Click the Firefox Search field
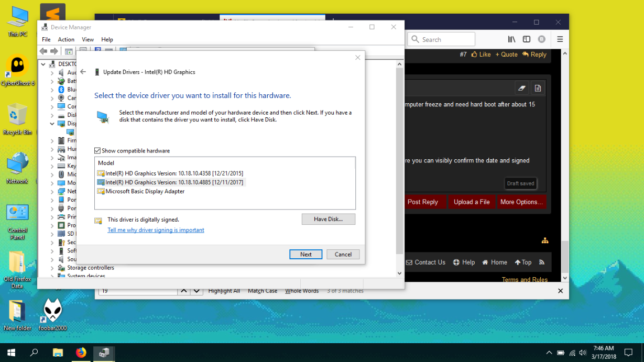This screenshot has width=644, height=362. [441, 39]
